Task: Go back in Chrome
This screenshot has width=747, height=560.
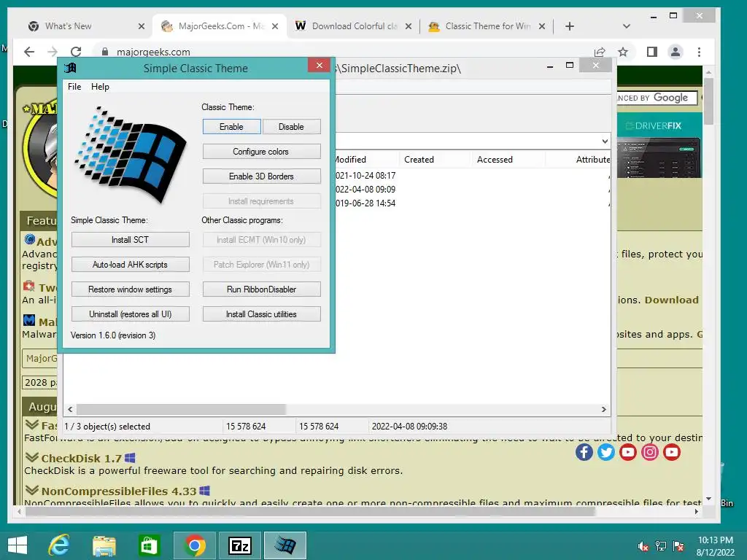Action: click(x=29, y=52)
